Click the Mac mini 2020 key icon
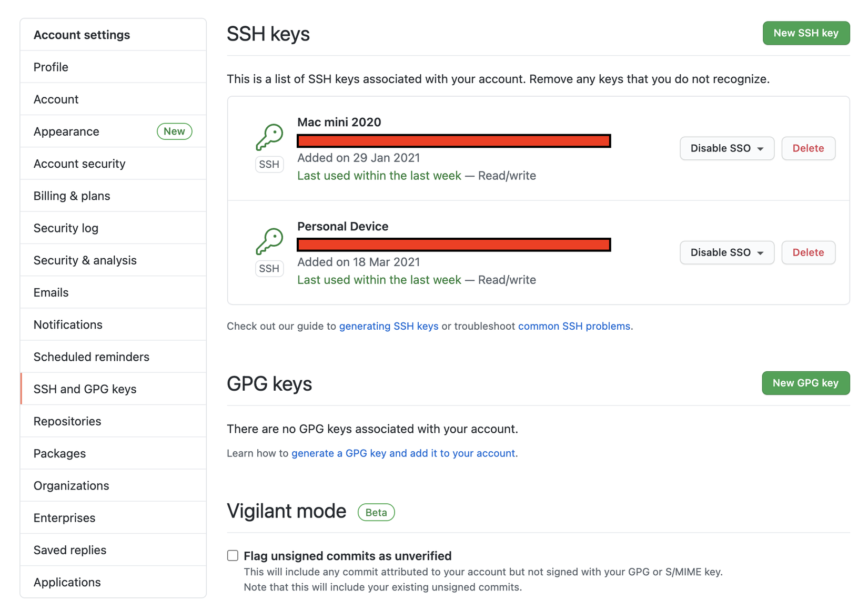Image resolution: width=868 pixels, height=600 pixels. pyautogui.click(x=269, y=137)
